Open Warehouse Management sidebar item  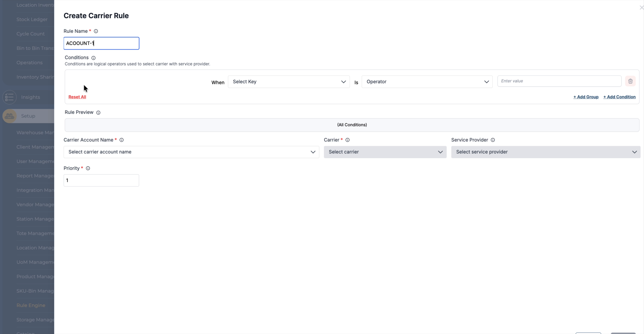35,133
